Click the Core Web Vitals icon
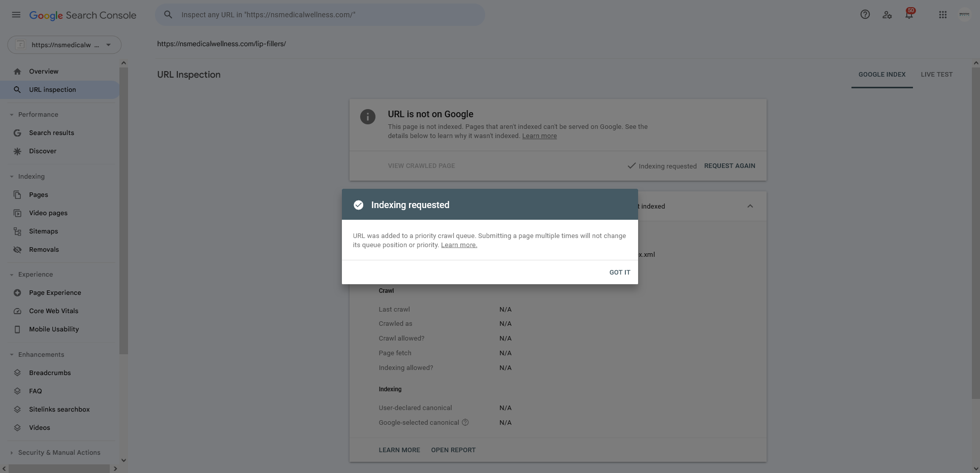This screenshot has width=980, height=473. [17, 311]
